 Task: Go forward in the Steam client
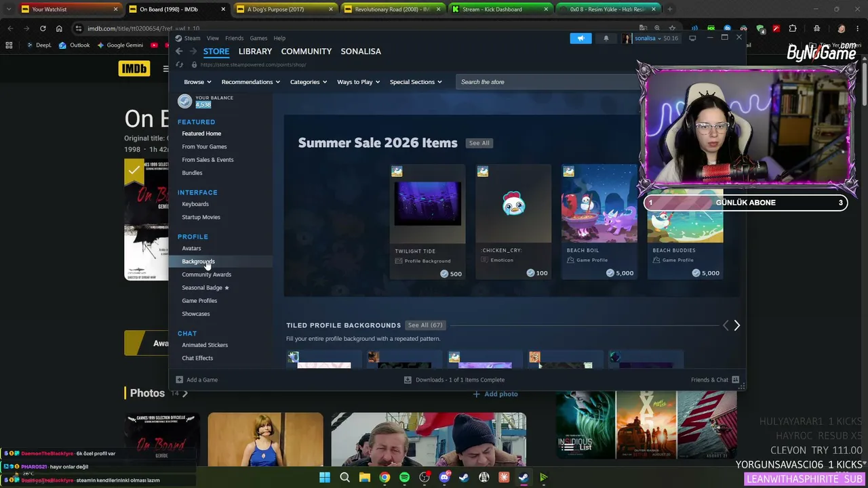click(193, 52)
